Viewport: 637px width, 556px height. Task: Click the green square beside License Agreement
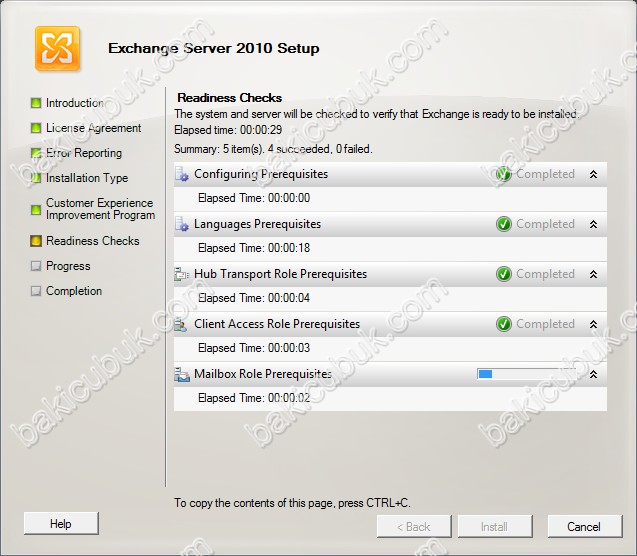pos(36,128)
